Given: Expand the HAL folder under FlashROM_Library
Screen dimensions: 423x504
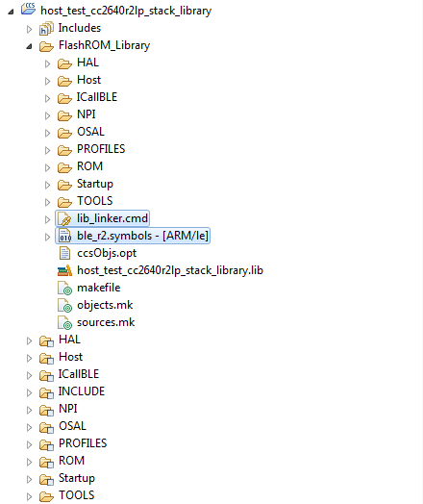Looking at the screenshot, I should [x=47, y=64].
